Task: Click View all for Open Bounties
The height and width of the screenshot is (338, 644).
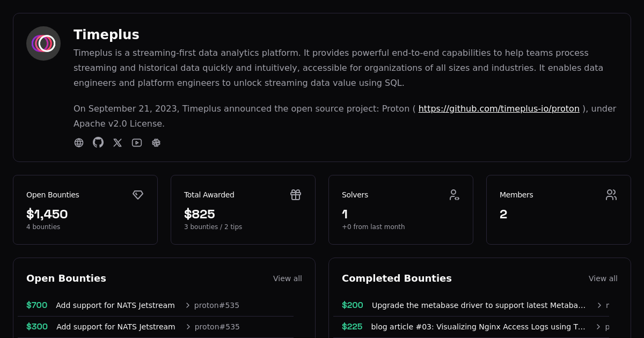Action: 287,278
